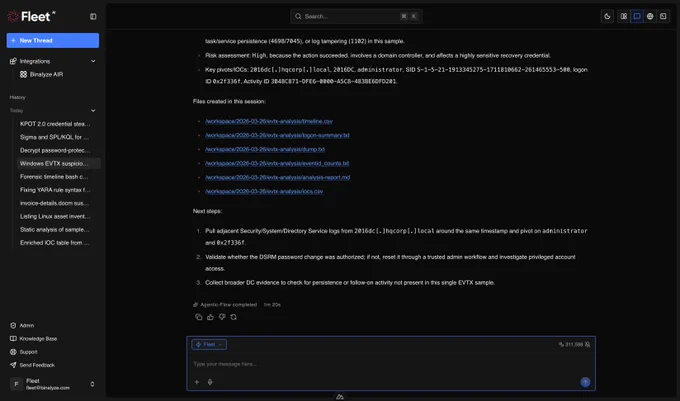Open eventid_counts.txt file link
The width and height of the screenshot is (680, 401).
[x=277, y=163]
